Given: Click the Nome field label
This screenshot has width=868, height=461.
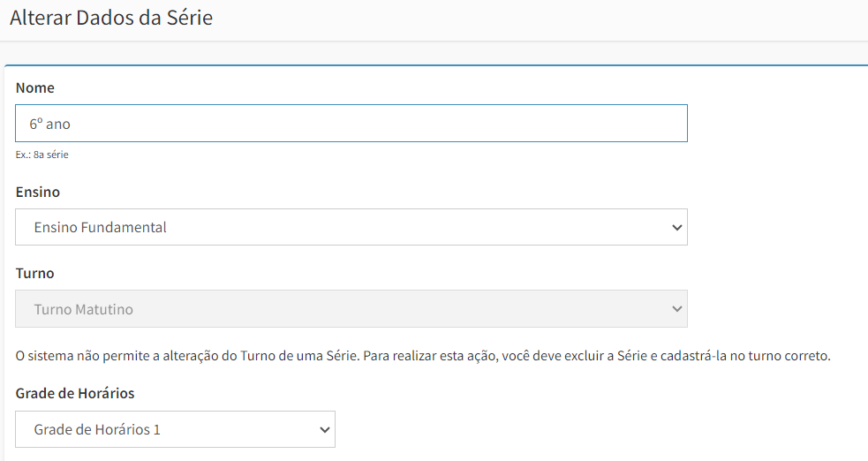Looking at the screenshot, I should (x=34, y=87).
